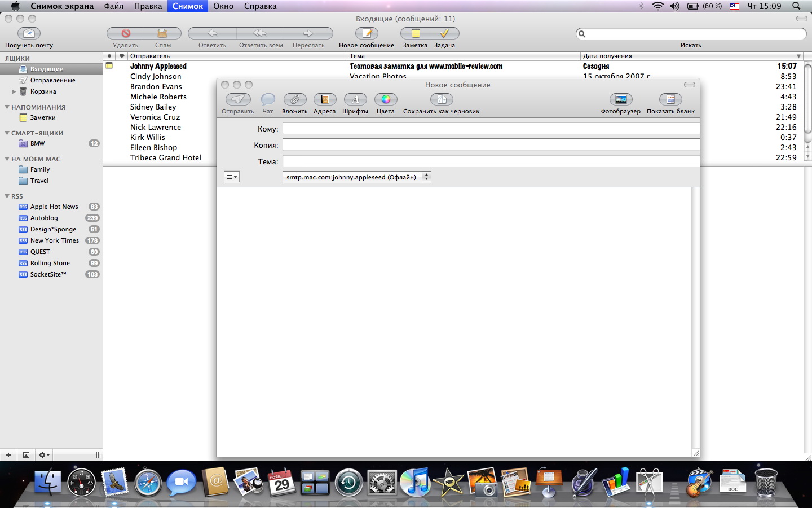The height and width of the screenshot is (508, 812).
Task: Toggle the main window toolbar pill button
Action: (x=801, y=19)
